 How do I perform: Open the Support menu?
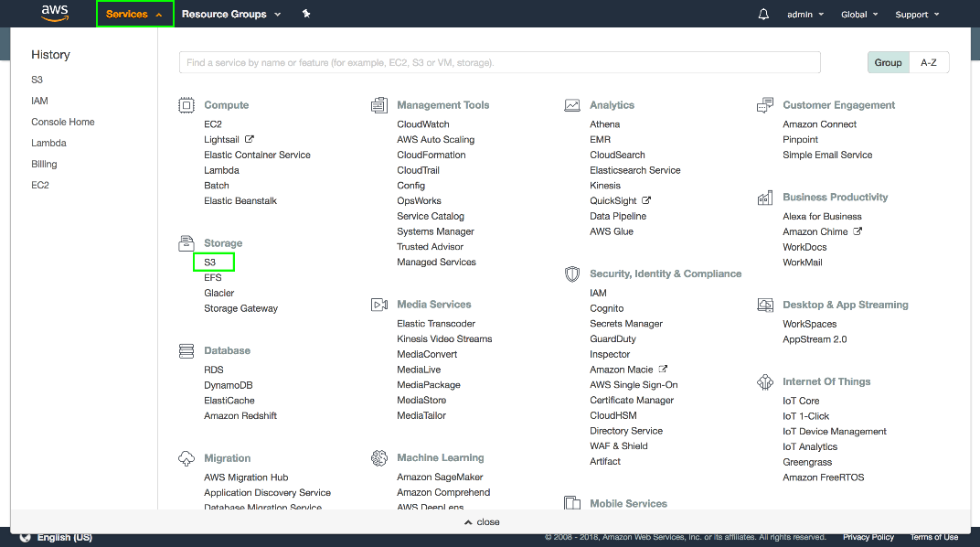click(x=917, y=15)
